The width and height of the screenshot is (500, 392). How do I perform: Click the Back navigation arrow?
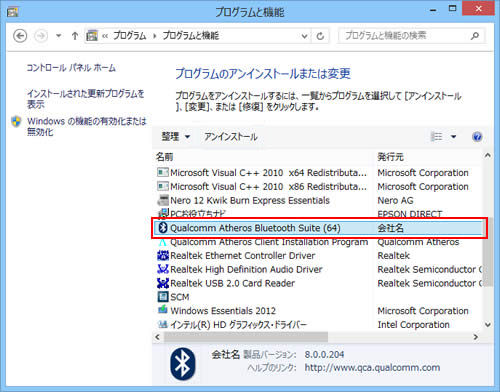20,36
